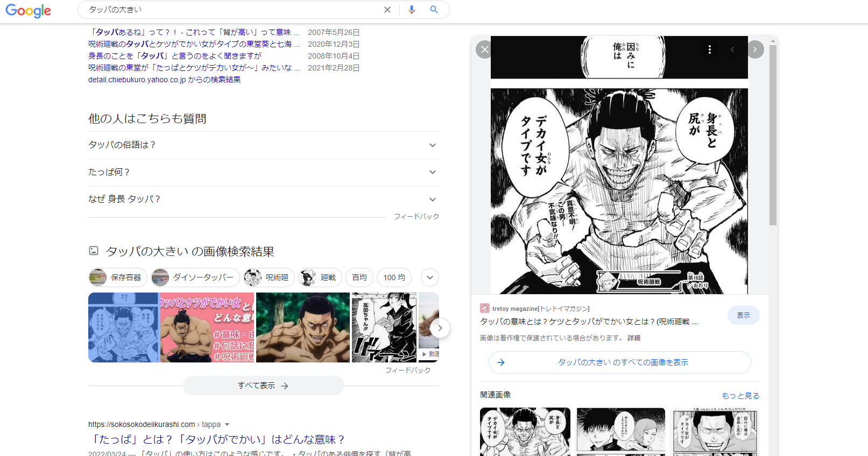Go to next image in preview

pyautogui.click(x=755, y=49)
